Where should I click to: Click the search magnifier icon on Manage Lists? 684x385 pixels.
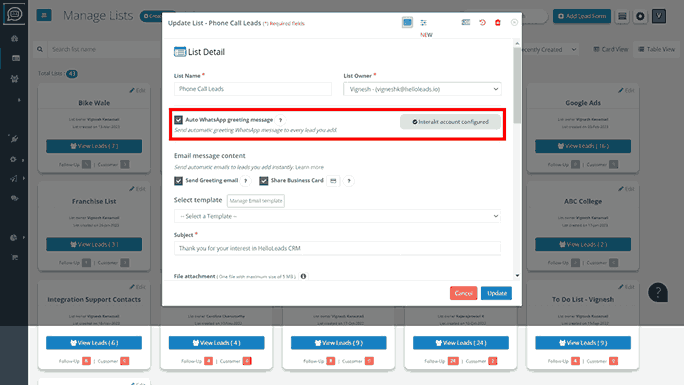40,49
